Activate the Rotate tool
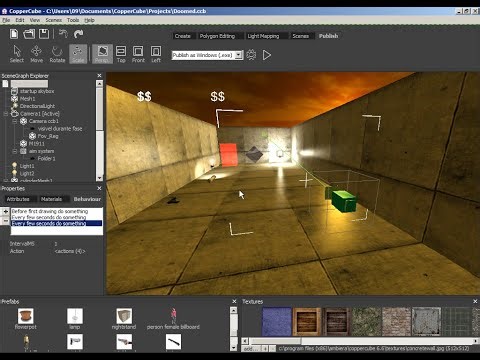Screen dimensions: 480x360 [57, 54]
